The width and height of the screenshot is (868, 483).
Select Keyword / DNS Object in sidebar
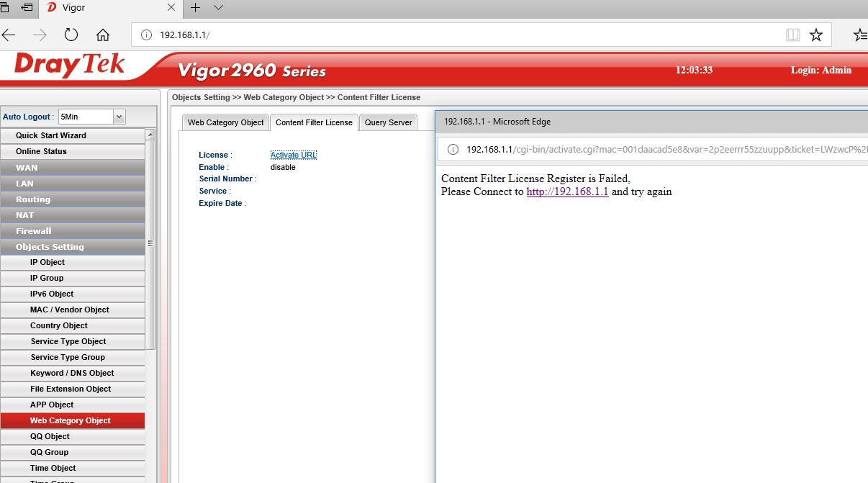[72, 373]
